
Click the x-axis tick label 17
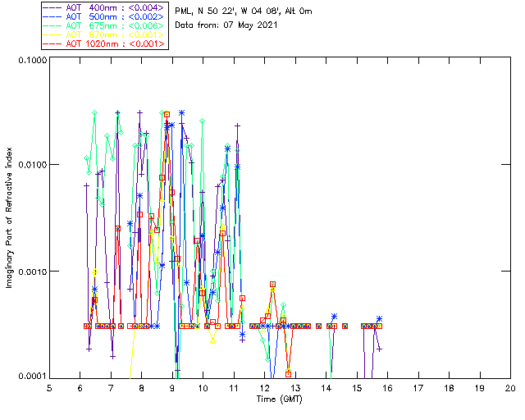point(418,388)
